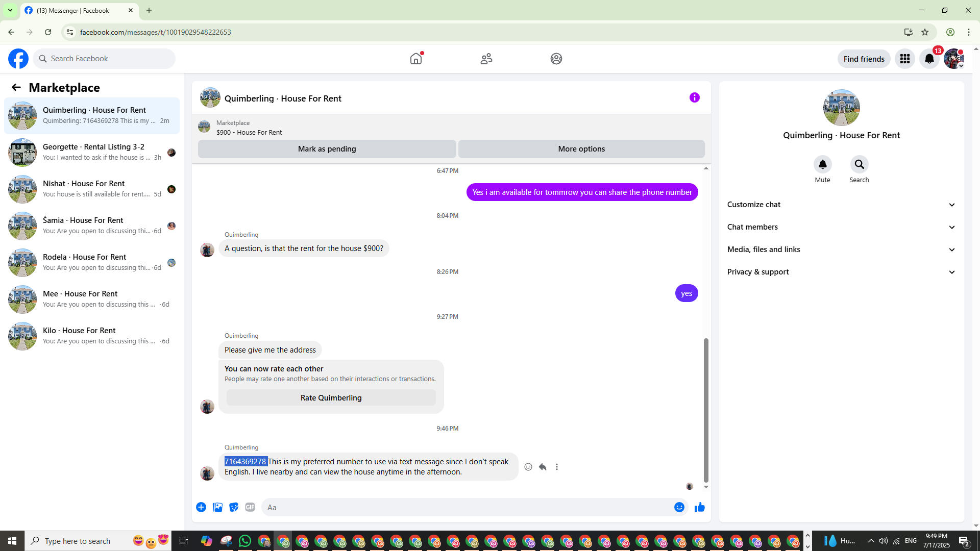The width and height of the screenshot is (980, 551).
Task: Open the Windows notification center
Action: coord(964,541)
